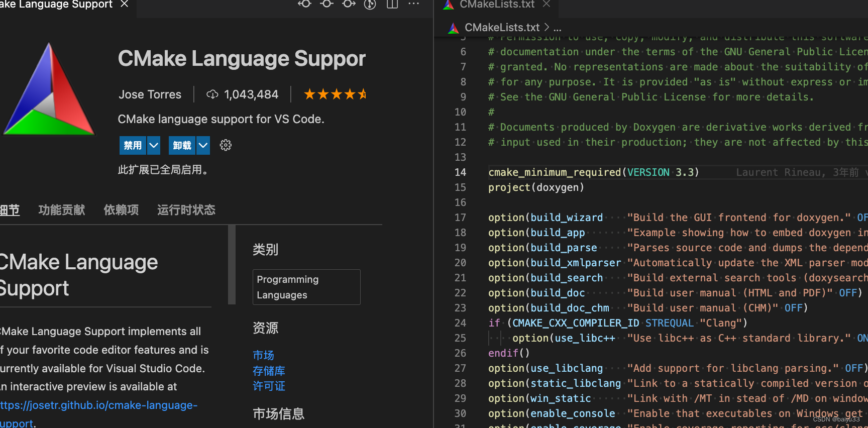868x428 pixels.
Task: Open the 许可证 license link
Action: 269,386
